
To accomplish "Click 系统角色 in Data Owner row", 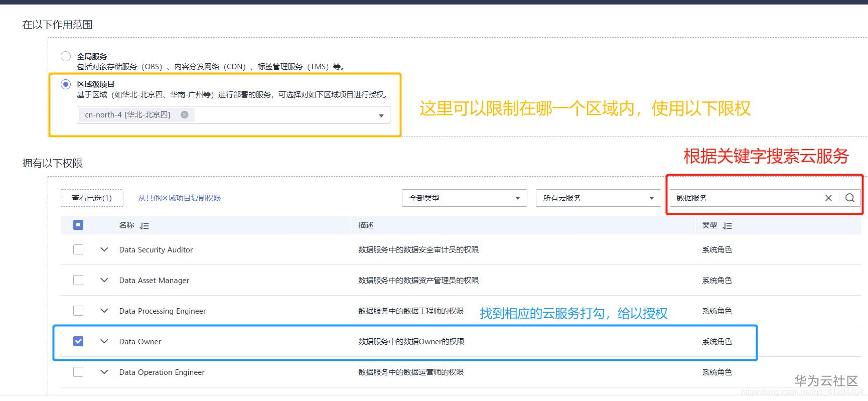I will (717, 341).
